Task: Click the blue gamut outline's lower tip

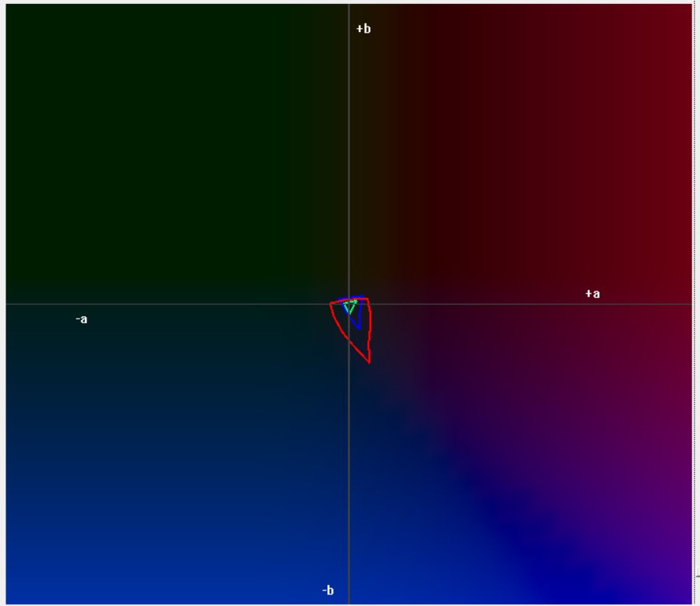Action: (359, 328)
